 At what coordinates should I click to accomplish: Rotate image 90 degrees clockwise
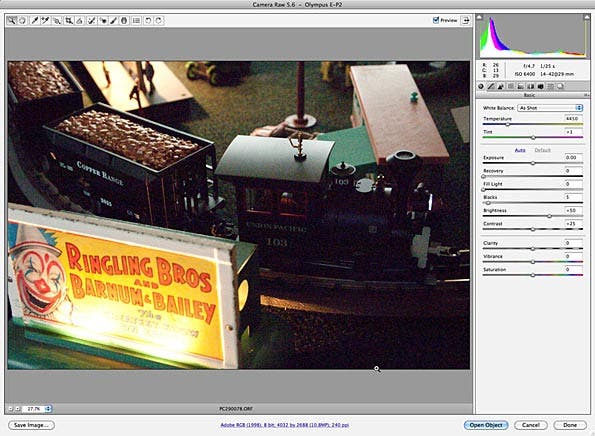(x=159, y=20)
